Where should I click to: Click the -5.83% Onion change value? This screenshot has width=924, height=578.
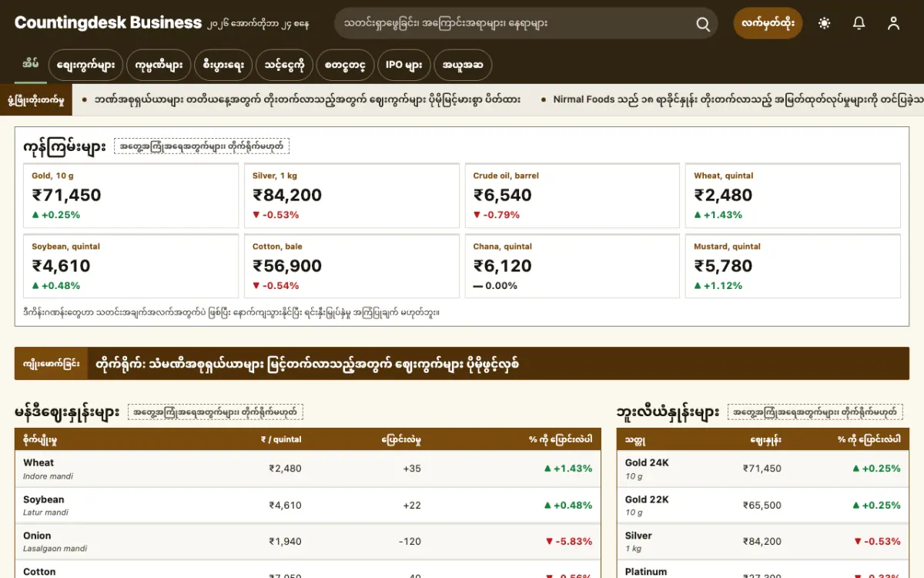point(568,541)
